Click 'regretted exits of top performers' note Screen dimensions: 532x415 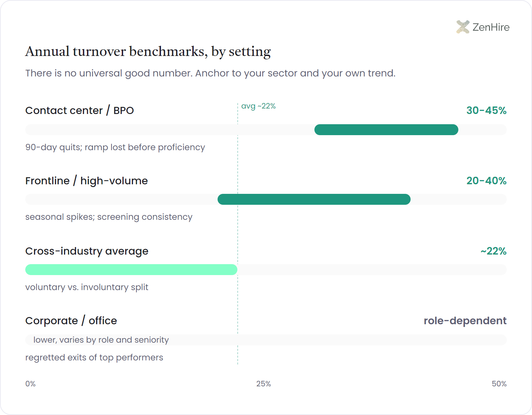tap(94, 358)
